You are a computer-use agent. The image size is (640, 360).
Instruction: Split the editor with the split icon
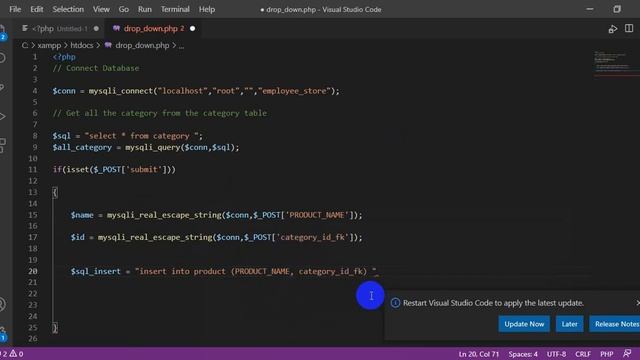[x=629, y=28]
